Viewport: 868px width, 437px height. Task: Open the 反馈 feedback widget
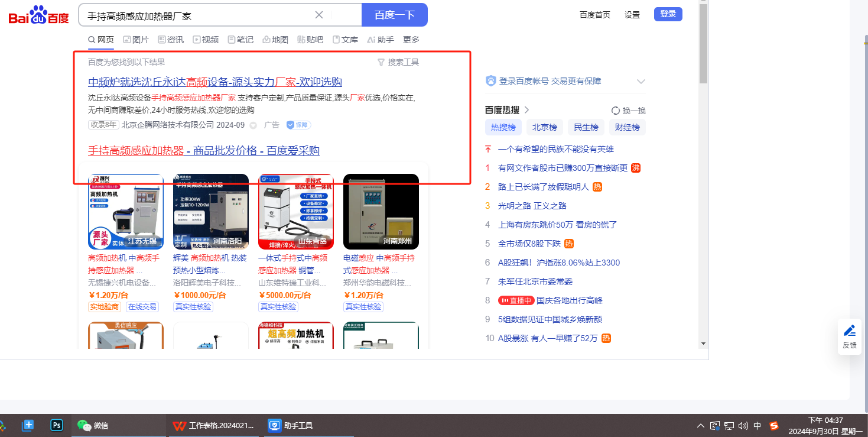[850, 336]
